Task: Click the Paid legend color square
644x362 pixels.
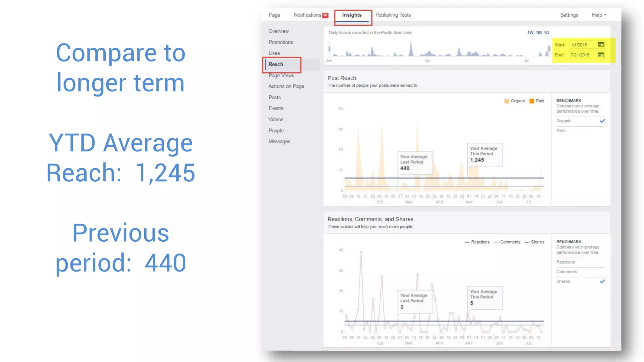Action: (x=532, y=101)
